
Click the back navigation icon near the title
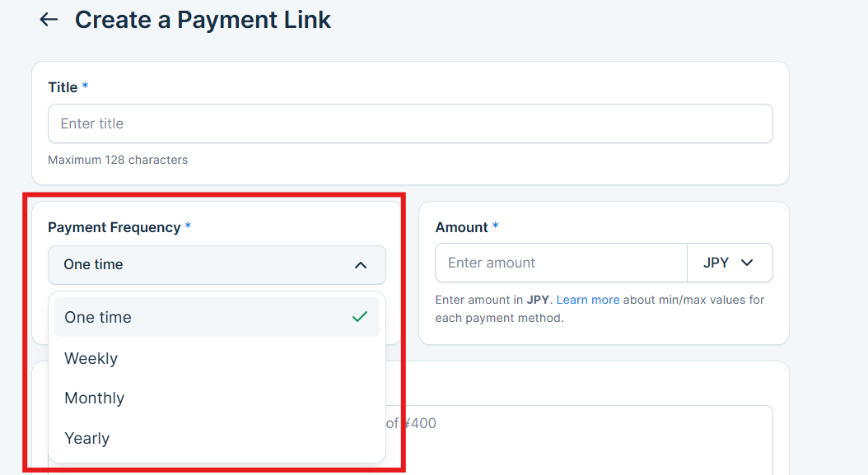pyautogui.click(x=48, y=20)
